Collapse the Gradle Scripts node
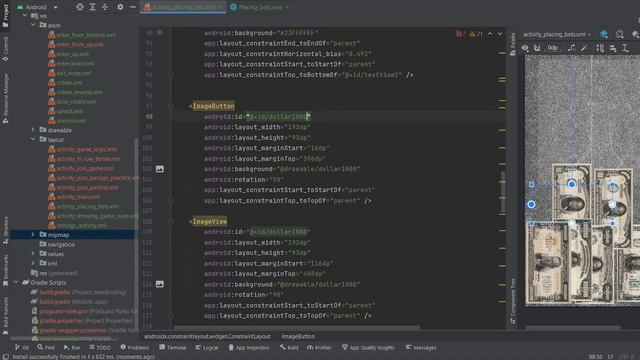 [x=16, y=282]
